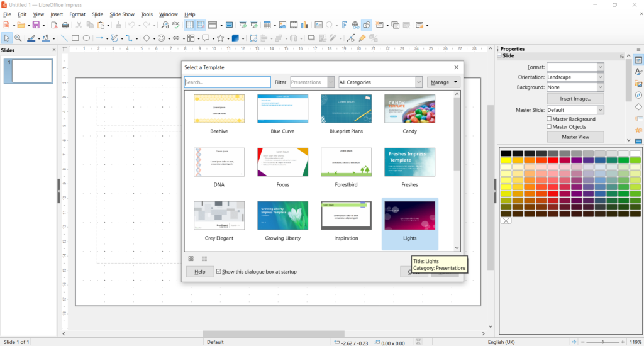The image size is (644, 346).
Task: Click the Help button in dialog
Action: [200, 272]
